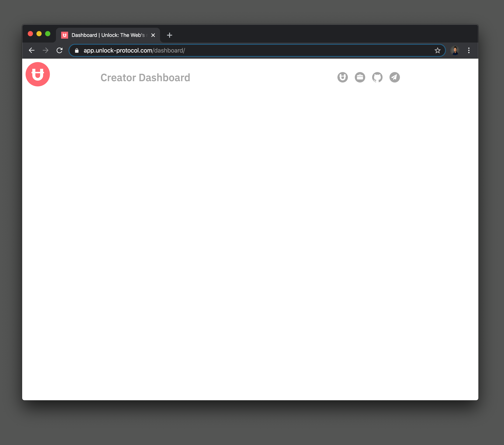
Task: Reload the dashboard page
Action: pyautogui.click(x=59, y=51)
